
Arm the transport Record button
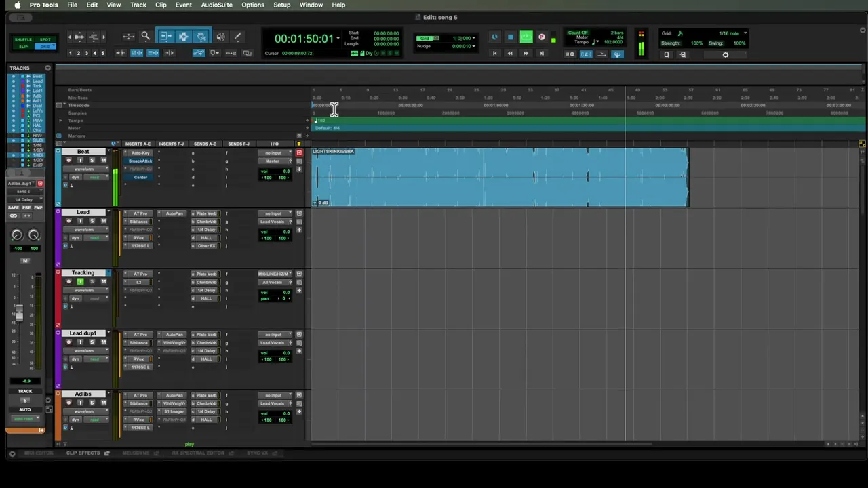click(x=542, y=37)
